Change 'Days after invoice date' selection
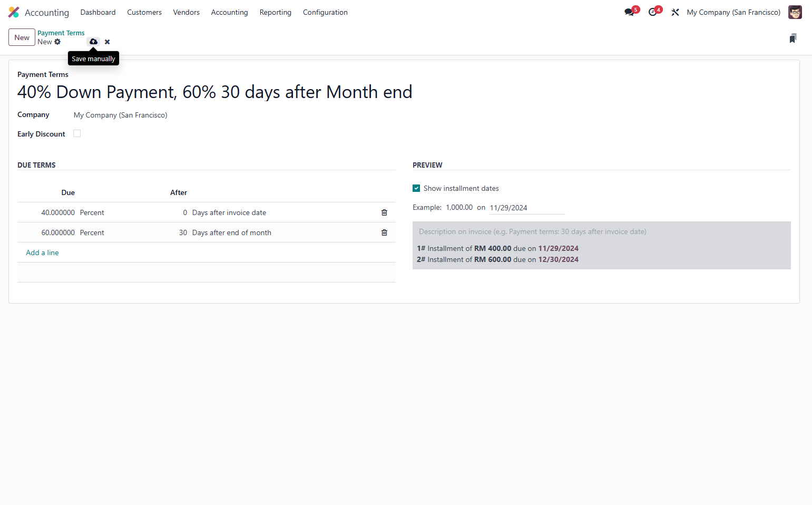The height and width of the screenshot is (505, 812). 229,212
